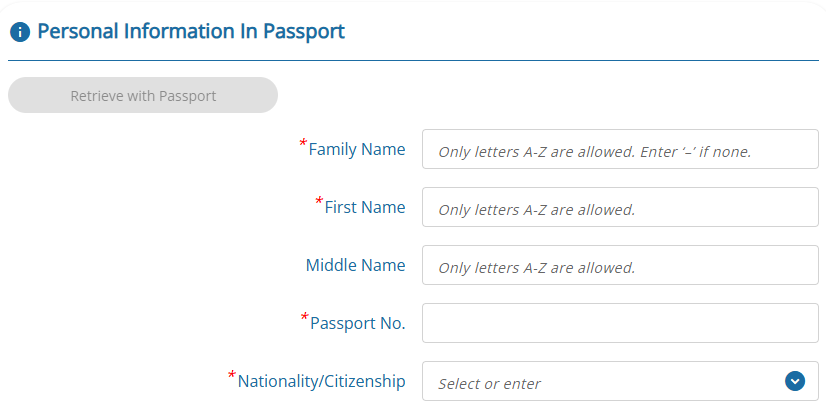Click the red asterisk beside Passport No.
This screenshot has width=826, height=412.
[x=305, y=319]
